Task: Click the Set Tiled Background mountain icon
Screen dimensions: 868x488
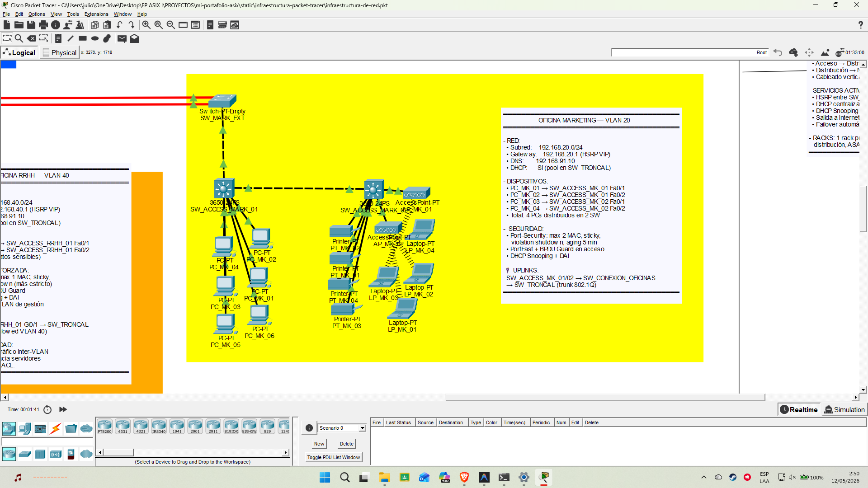Action: (x=825, y=52)
